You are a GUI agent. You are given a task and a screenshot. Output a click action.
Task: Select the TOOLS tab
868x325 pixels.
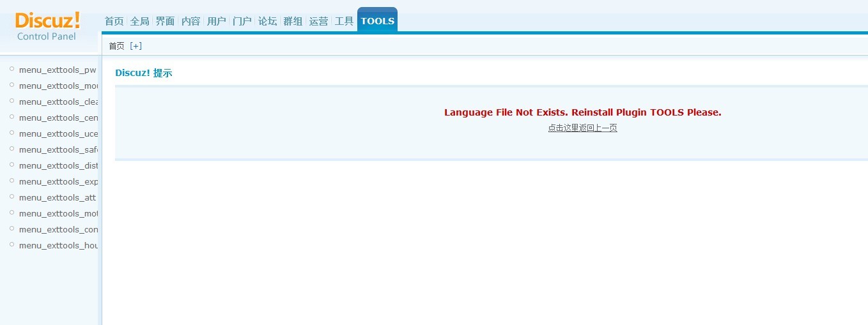tap(378, 20)
